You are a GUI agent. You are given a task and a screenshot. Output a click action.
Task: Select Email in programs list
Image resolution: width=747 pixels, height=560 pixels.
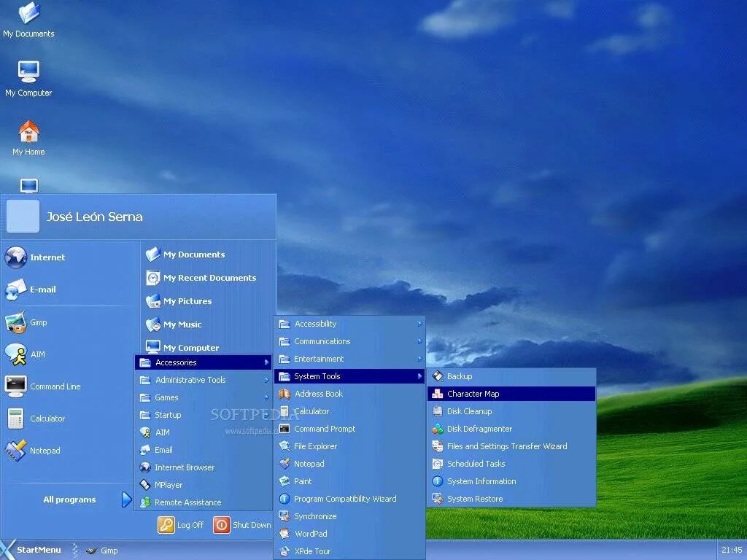pos(204,450)
